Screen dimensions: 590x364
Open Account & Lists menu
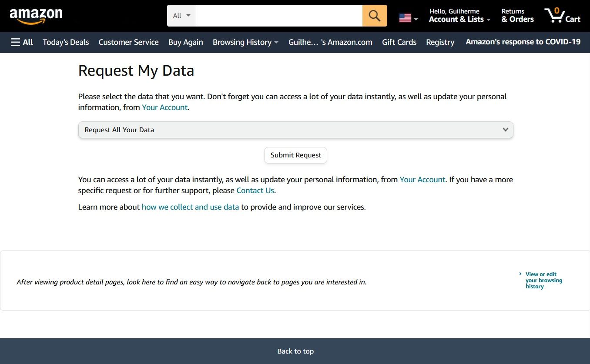point(459,16)
